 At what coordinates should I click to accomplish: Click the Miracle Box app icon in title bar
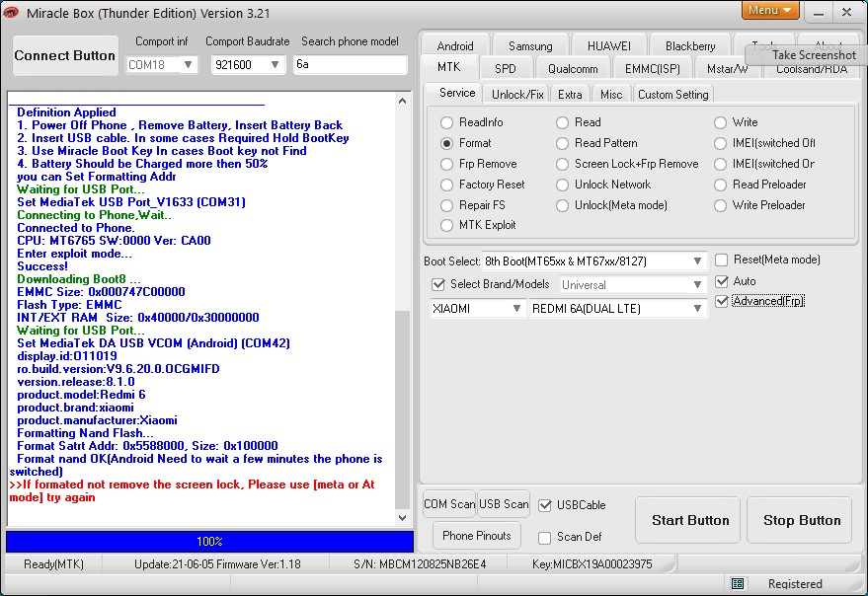click(11, 12)
